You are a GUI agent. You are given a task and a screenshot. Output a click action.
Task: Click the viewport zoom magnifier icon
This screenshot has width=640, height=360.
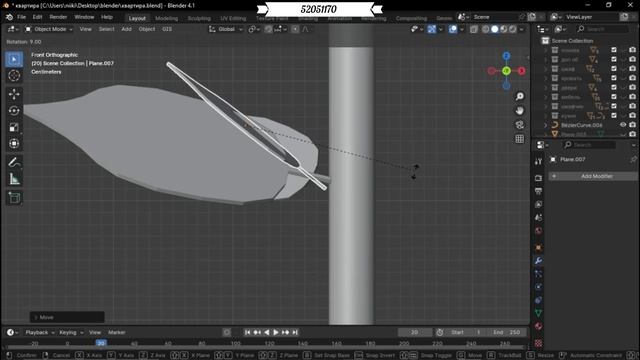pyautogui.click(x=520, y=96)
